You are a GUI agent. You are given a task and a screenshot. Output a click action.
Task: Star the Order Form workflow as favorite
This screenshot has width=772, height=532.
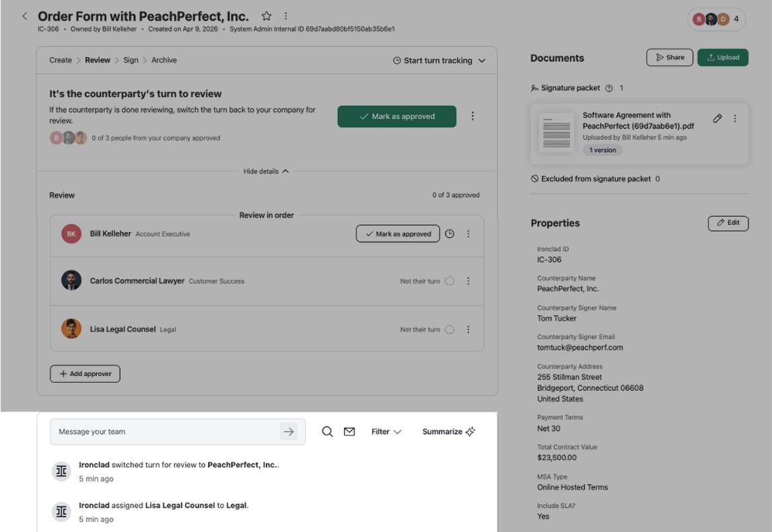(267, 15)
